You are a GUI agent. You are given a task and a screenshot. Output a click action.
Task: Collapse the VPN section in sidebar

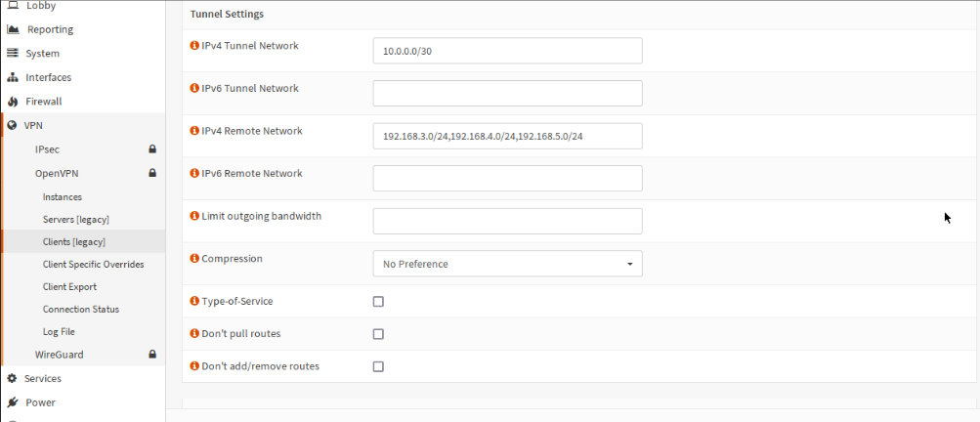(x=33, y=125)
